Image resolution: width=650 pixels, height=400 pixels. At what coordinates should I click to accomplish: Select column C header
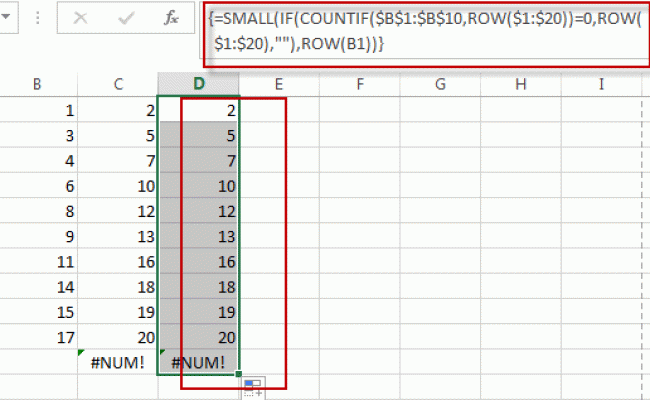[118, 84]
